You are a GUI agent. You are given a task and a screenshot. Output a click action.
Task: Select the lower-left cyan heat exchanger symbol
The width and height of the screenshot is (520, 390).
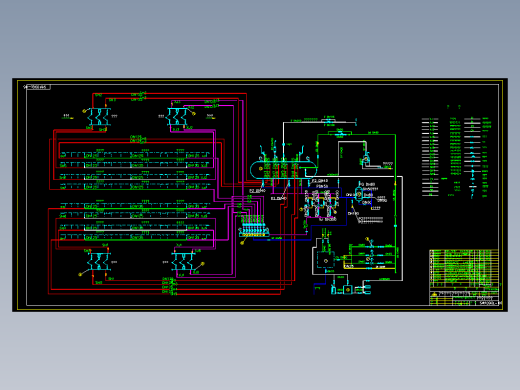tap(99, 262)
